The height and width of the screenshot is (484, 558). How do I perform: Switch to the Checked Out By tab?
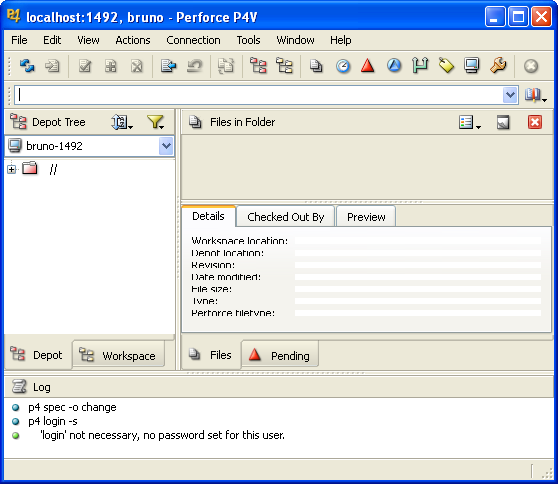click(x=285, y=217)
